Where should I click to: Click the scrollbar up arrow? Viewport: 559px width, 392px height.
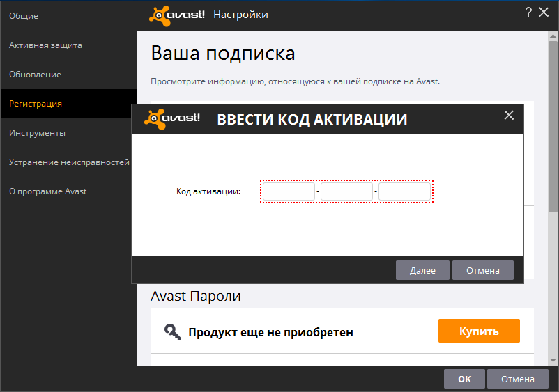(x=553, y=36)
